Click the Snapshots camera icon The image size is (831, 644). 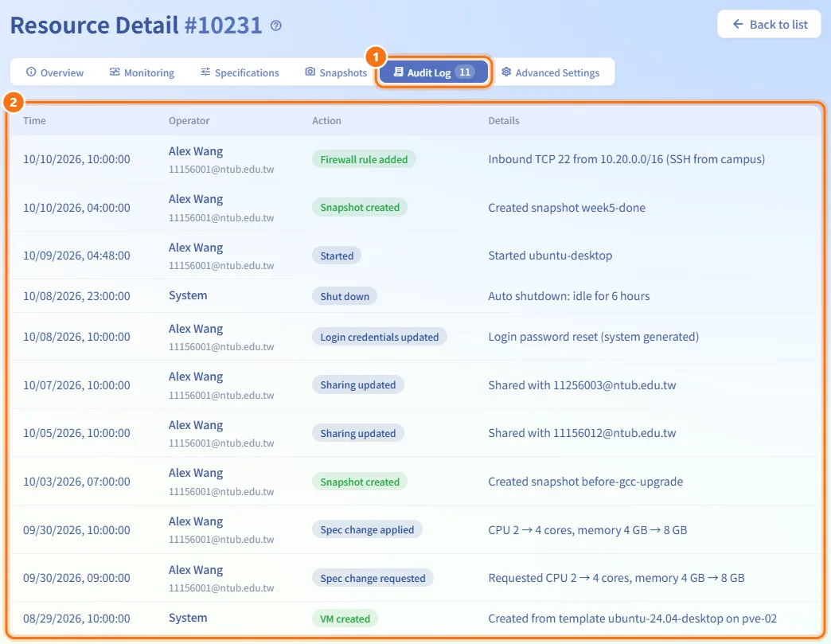coord(310,72)
